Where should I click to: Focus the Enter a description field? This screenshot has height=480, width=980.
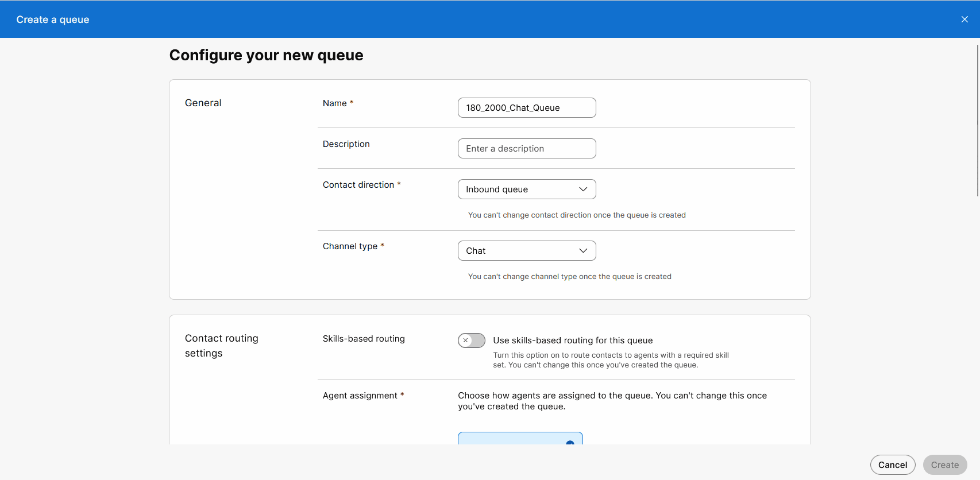tap(526, 149)
